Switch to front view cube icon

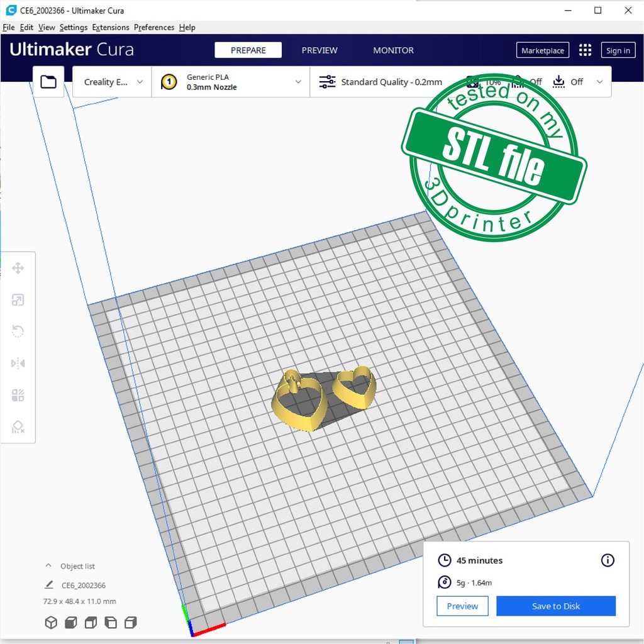(71, 623)
